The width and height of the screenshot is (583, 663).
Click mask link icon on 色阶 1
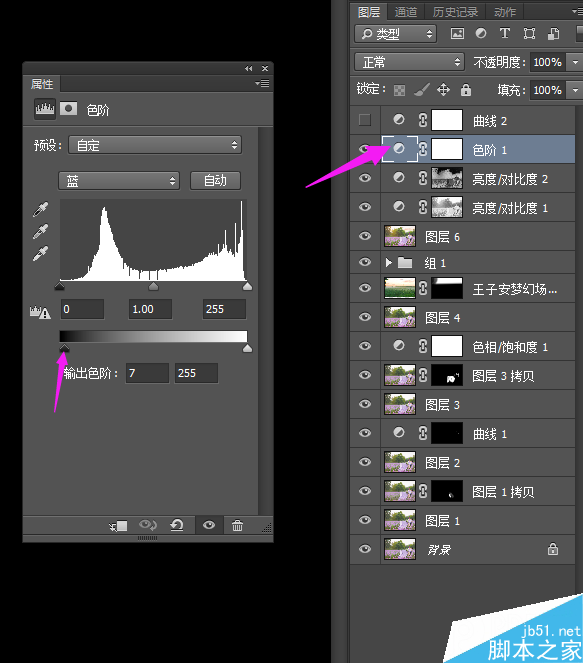click(423, 149)
